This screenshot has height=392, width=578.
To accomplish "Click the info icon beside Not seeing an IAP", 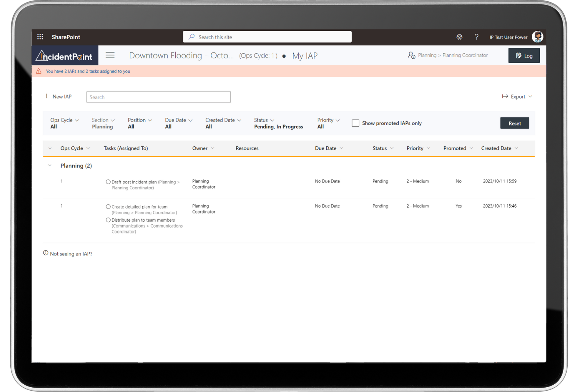I will (46, 253).
